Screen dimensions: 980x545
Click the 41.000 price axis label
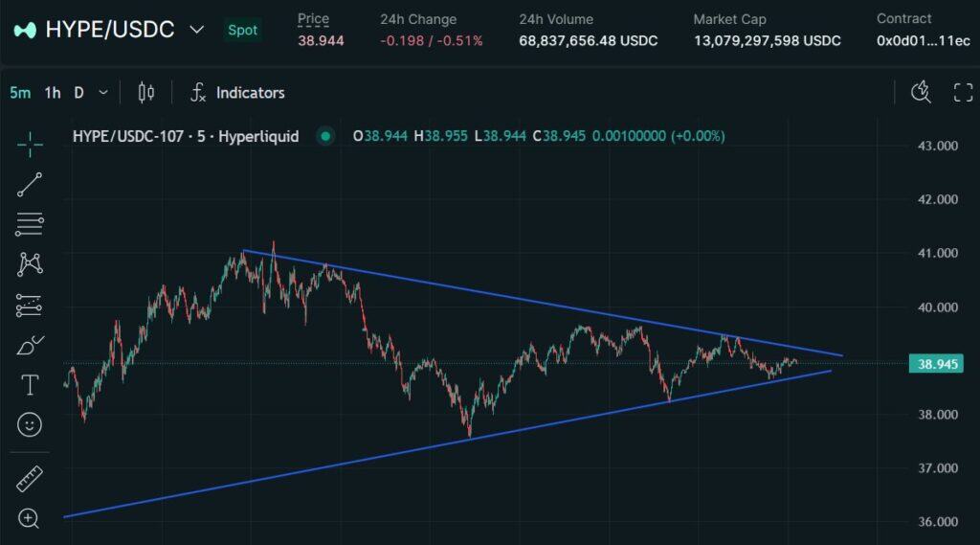click(x=938, y=253)
